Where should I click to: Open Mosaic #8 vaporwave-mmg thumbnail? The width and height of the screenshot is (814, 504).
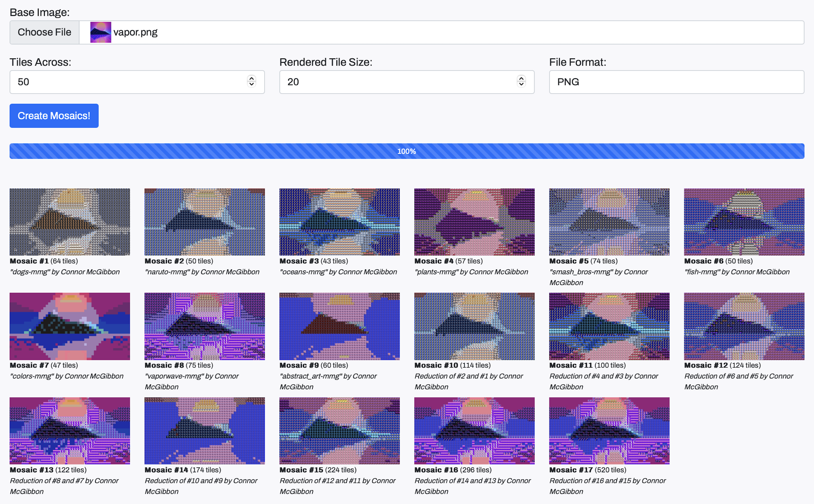[205, 326]
